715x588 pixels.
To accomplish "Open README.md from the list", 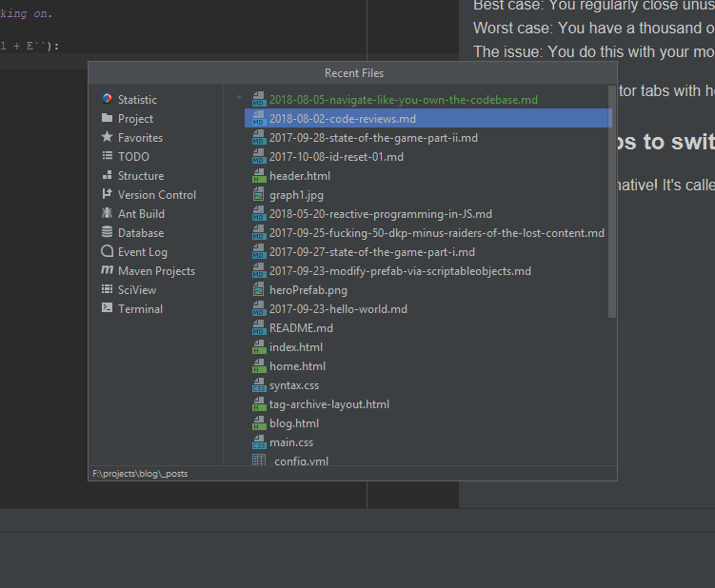I will pyautogui.click(x=301, y=328).
